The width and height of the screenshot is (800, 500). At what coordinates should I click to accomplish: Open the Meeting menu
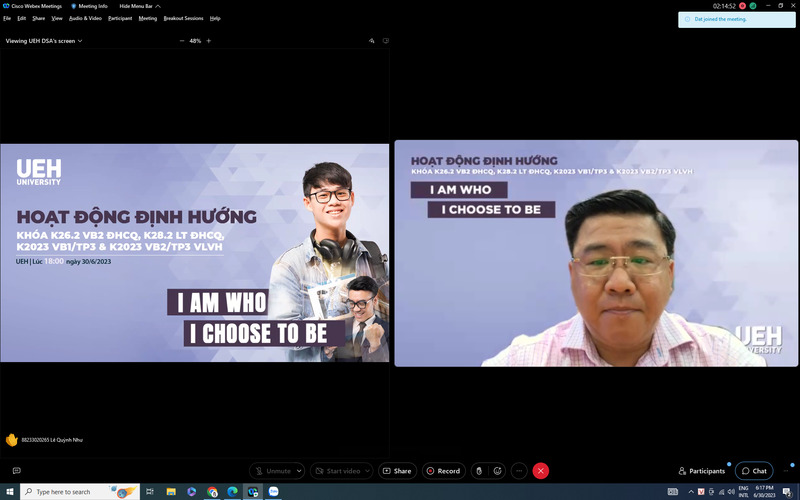pos(147,18)
